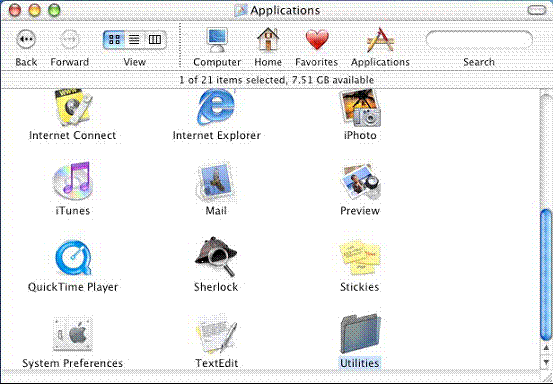Click the scroll down arrow
The height and width of the screenshot is (384, 553).
pos(546,362)
